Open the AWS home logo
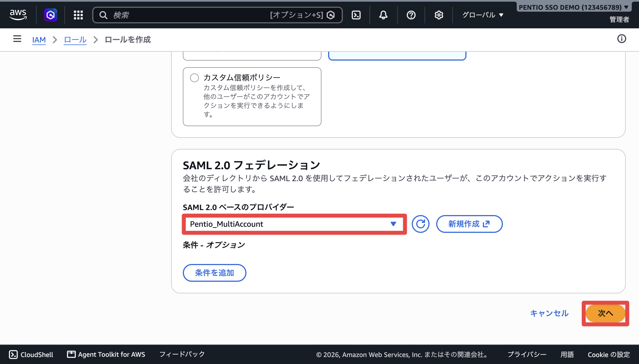Screen dimensions: 639x364 pyautogui.click(x=18, y=15)
